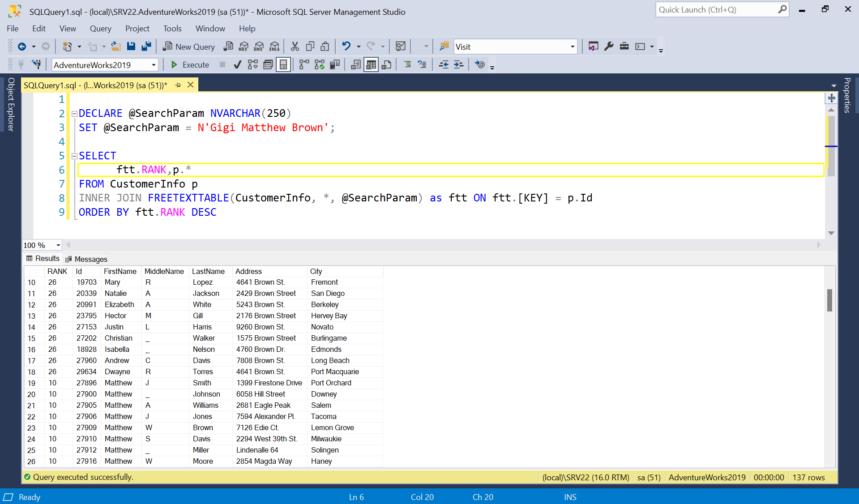
Task: Toggle the Results to Text option
Action: (x=356, y=65)
